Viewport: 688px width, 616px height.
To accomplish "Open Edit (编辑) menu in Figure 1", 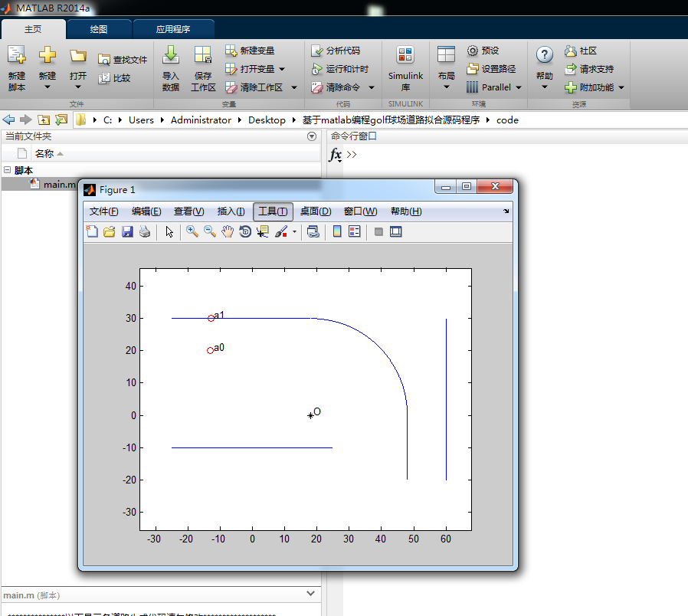I will click(x=146, y=211).
